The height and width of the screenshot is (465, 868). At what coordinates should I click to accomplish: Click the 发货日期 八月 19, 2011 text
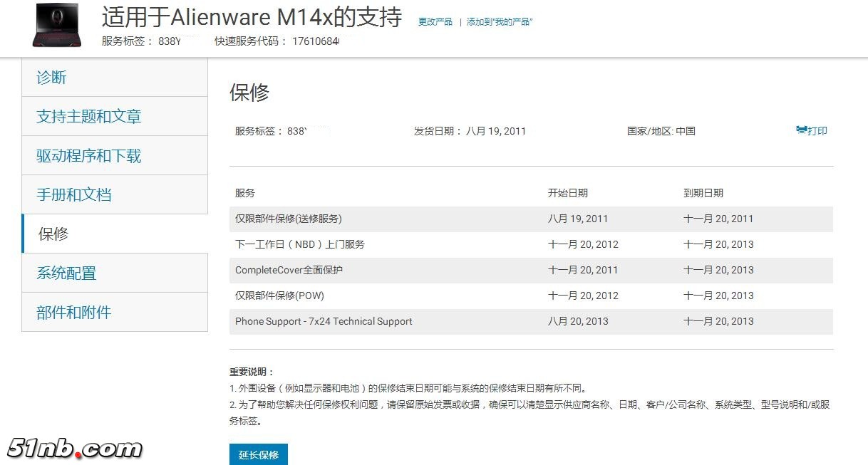470,131
